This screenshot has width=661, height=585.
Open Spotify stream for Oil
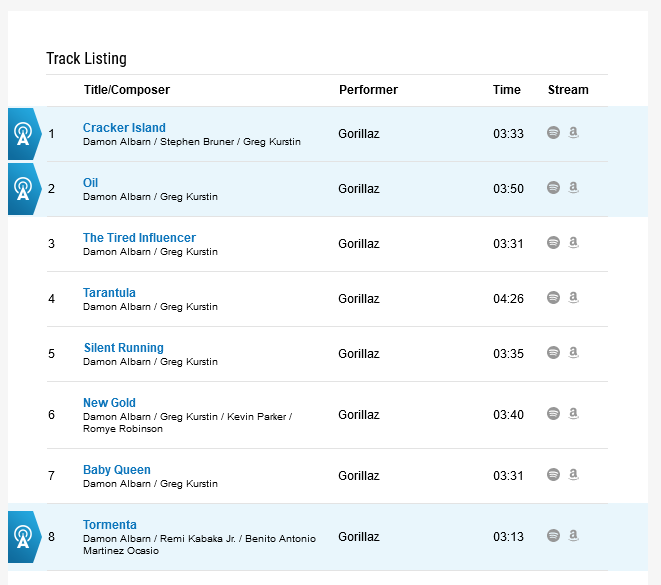pos(553,187)
